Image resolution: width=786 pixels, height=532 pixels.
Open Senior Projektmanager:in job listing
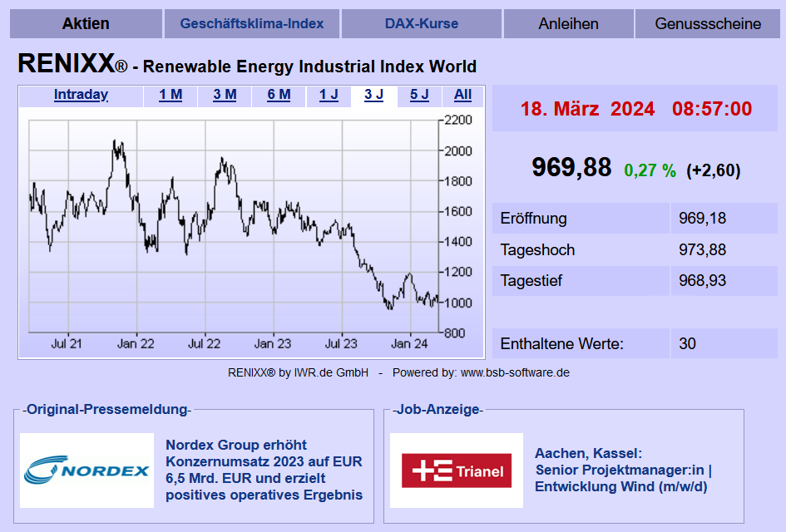623,470
